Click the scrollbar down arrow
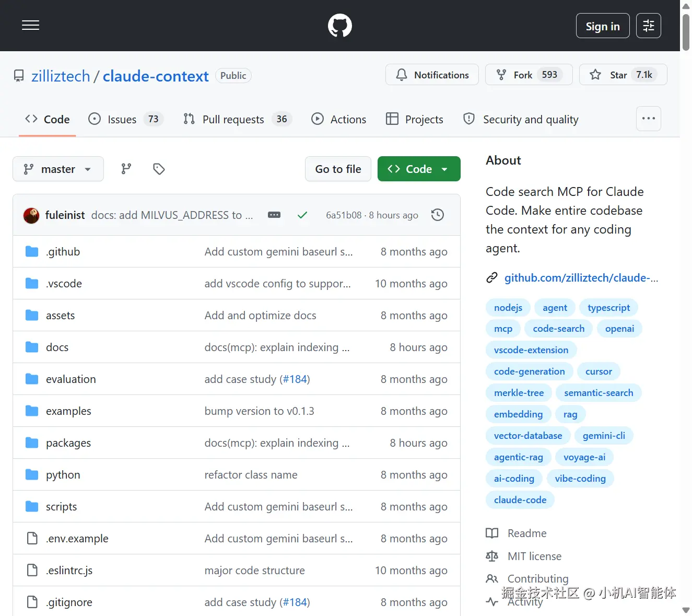The width and height of the screenshot is (692, 616). (x=686, y=610)
